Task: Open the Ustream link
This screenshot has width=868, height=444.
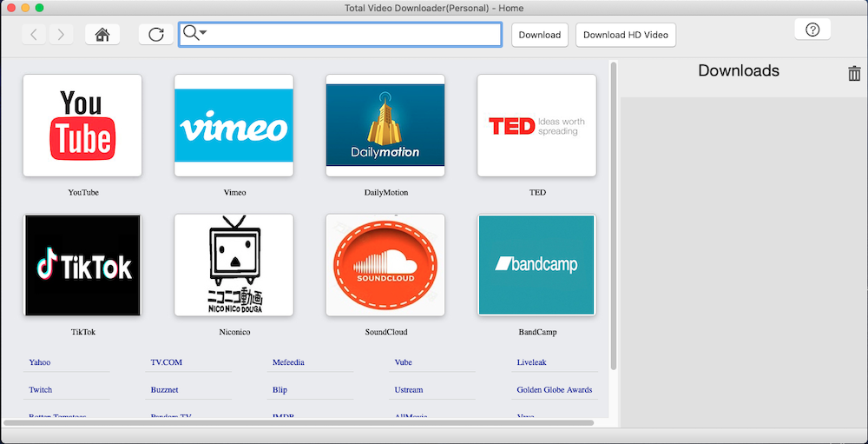Action: tap(409, 389)
